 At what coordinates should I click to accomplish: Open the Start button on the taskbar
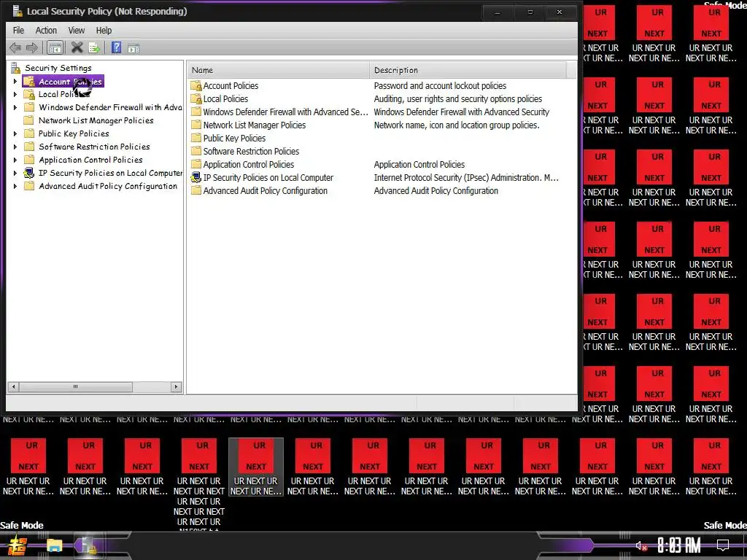coord(18,546)
